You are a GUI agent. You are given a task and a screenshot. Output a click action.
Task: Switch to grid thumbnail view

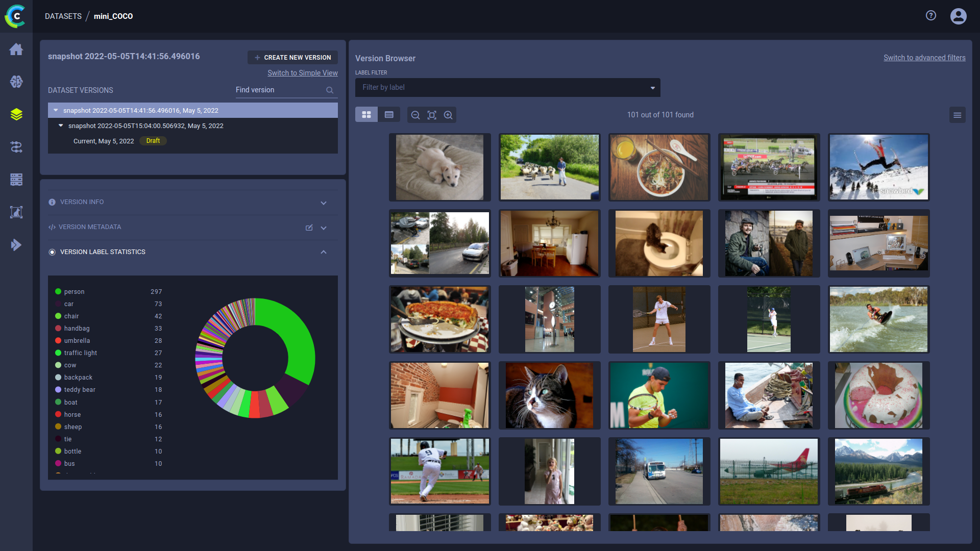point(366,115)
